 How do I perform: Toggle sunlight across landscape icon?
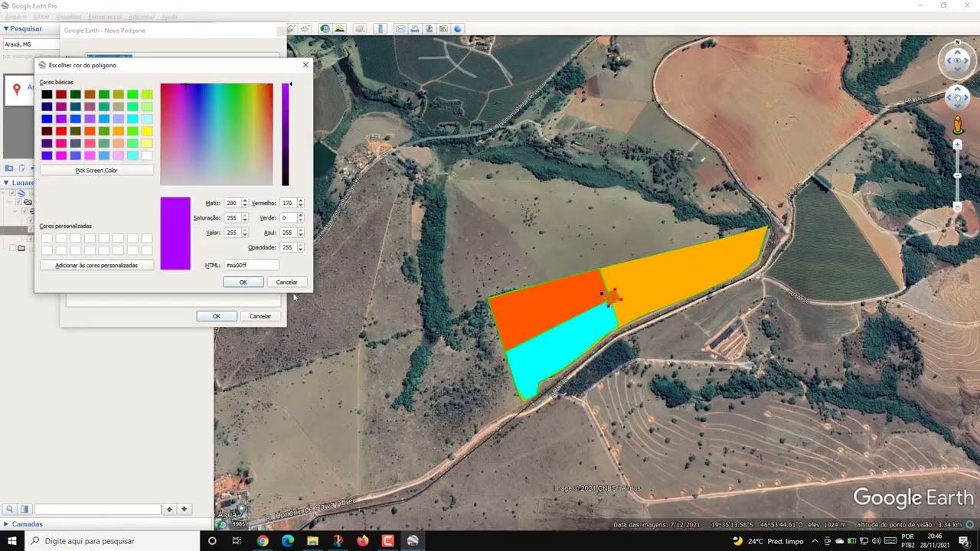click(x=339, y=28)
